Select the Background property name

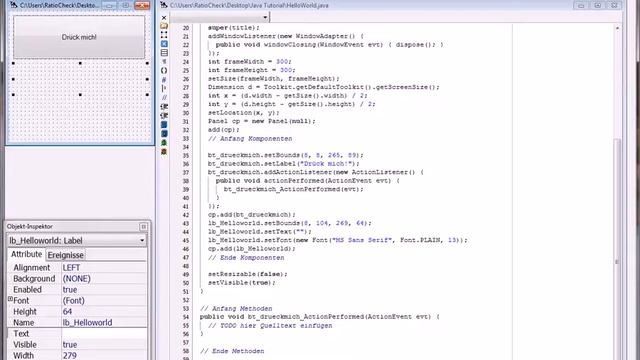[x=34, y=279]
